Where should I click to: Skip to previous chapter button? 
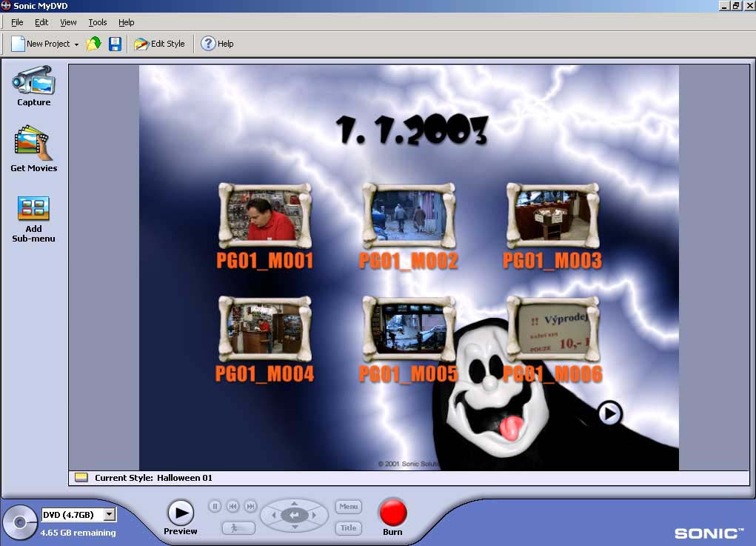pos(233,506)
